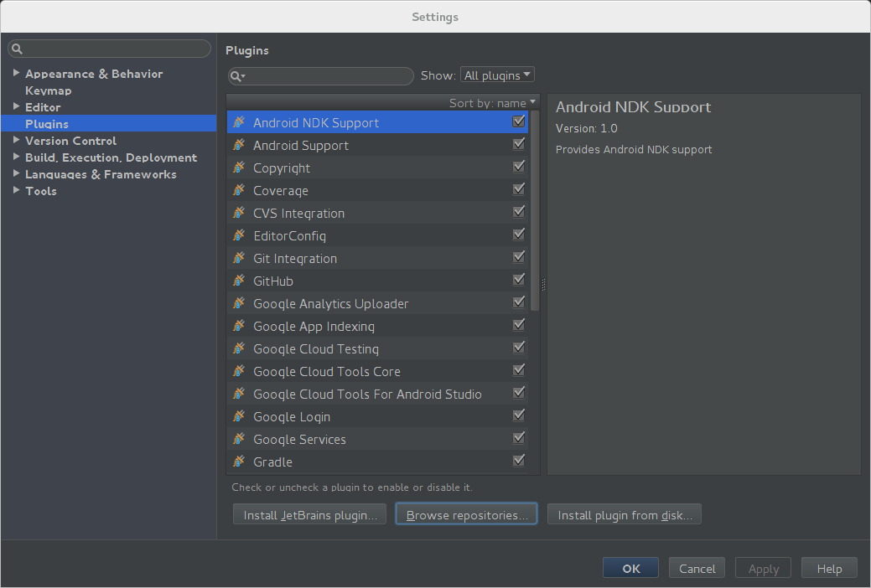Disable the Google Cloud Testing checkbox
Viewport: 871px width, 588px height.
coord(519,348)
